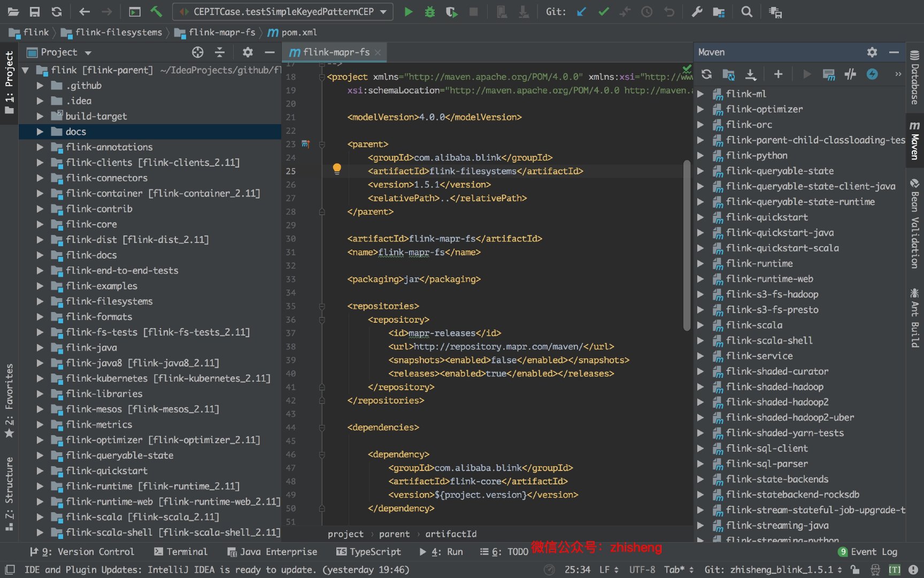Click the lightbulb intention icon on line 25
This screenshot has width=924, height=578.
(x=337, y=169)
